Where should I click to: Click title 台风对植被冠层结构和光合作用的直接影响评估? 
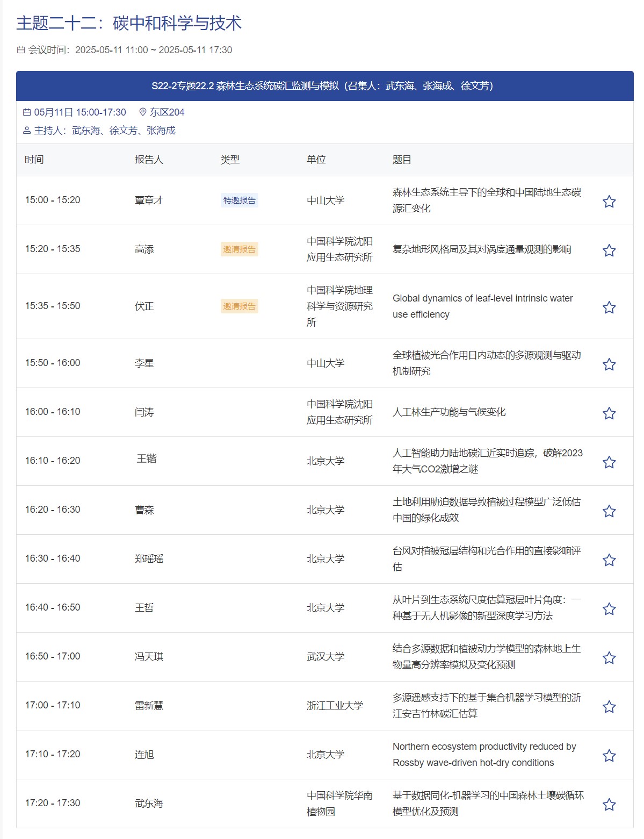pos(487,559)
